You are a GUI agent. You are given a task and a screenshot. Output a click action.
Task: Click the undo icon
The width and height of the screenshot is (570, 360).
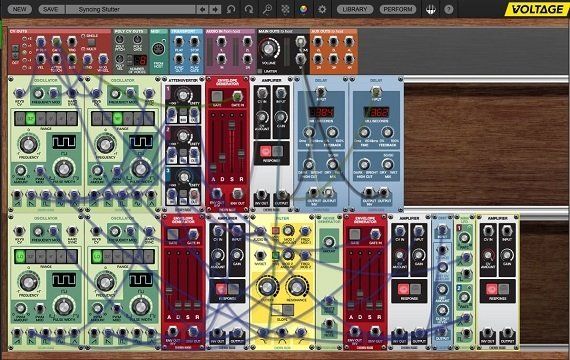[x=231, y=9]
